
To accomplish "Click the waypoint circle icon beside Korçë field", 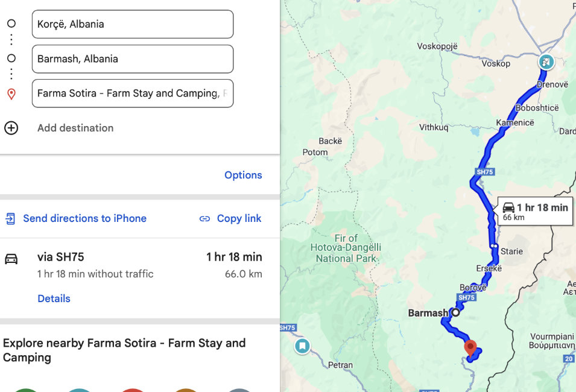I will tap(11, 24).
